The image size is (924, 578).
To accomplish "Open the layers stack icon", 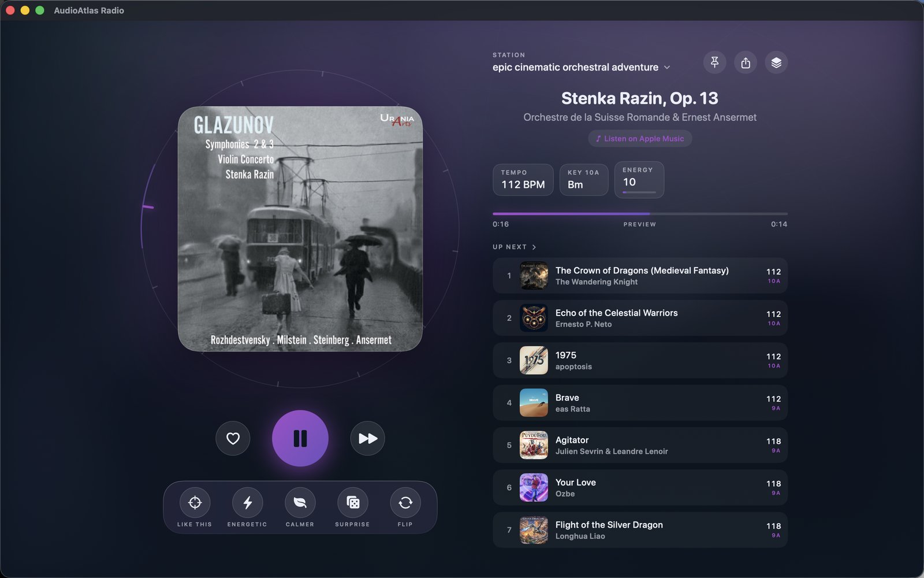I will click(x=776, y=62).
